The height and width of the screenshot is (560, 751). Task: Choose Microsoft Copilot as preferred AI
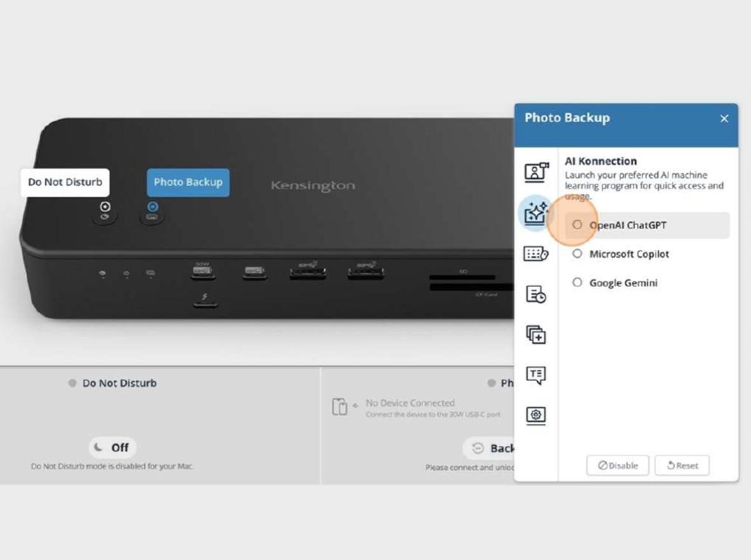pos(577,253)
